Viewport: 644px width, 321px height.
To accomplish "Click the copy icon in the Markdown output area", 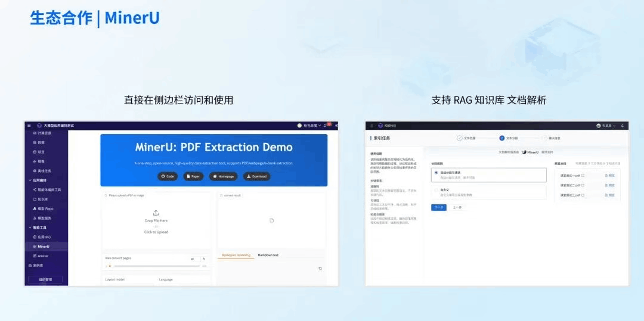I will coord(320,269).
